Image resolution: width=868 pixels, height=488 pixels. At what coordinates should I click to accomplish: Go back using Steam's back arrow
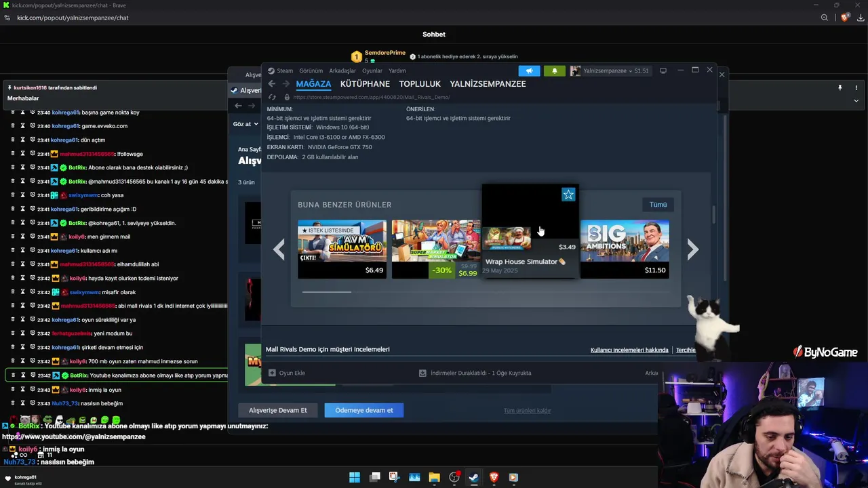point(272,84)
